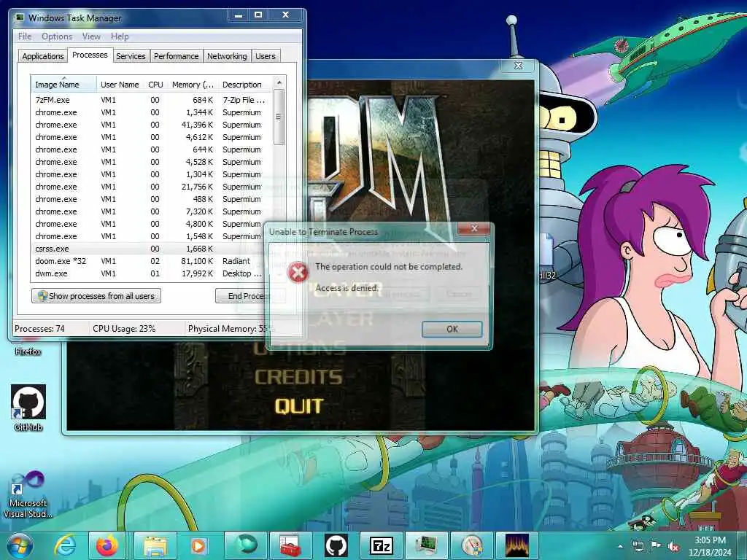Switch to the Performance tab
The image size is (747, 560).
click(x=176, y=55)
